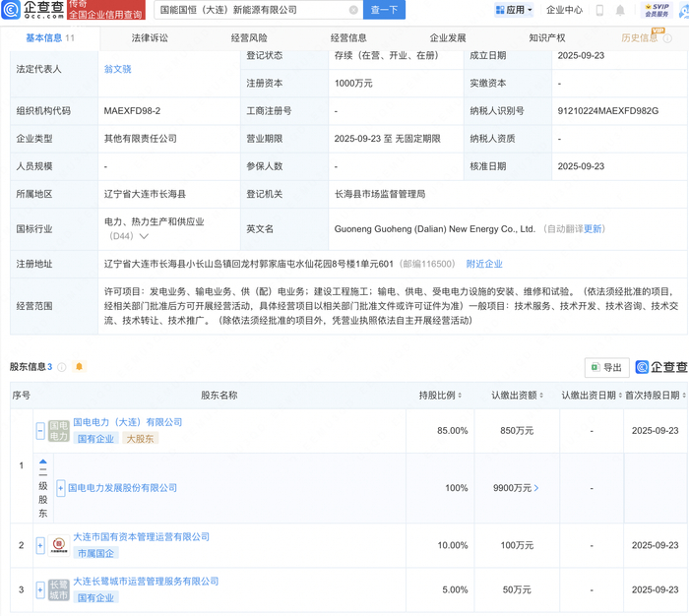Expand the 大连长鹭城市运营管理服务有限公司 row

[40, 589]
